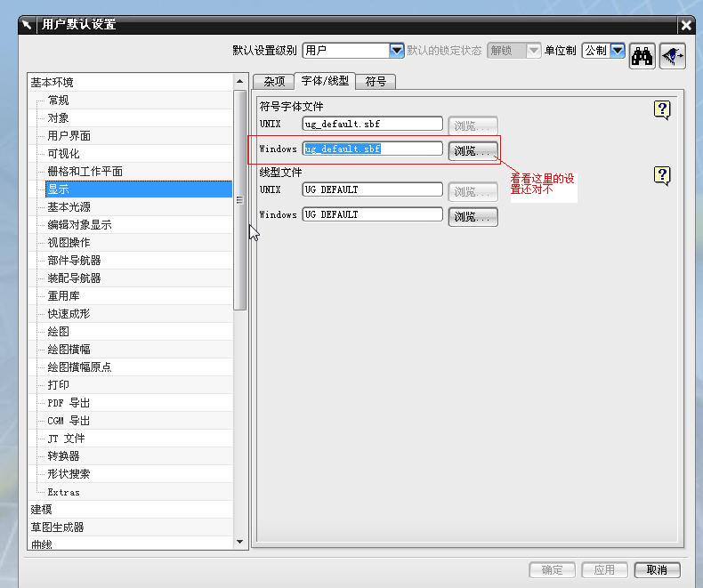Click disabled 浏览 beside UNIX 线型文件
Viewport: 703px width, 588px height.
[473, 192]
